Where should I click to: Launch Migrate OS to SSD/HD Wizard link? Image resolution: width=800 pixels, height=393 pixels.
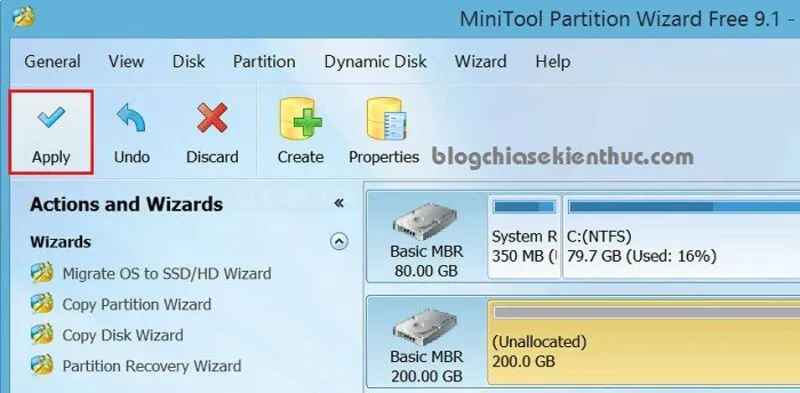coord(167,274)
